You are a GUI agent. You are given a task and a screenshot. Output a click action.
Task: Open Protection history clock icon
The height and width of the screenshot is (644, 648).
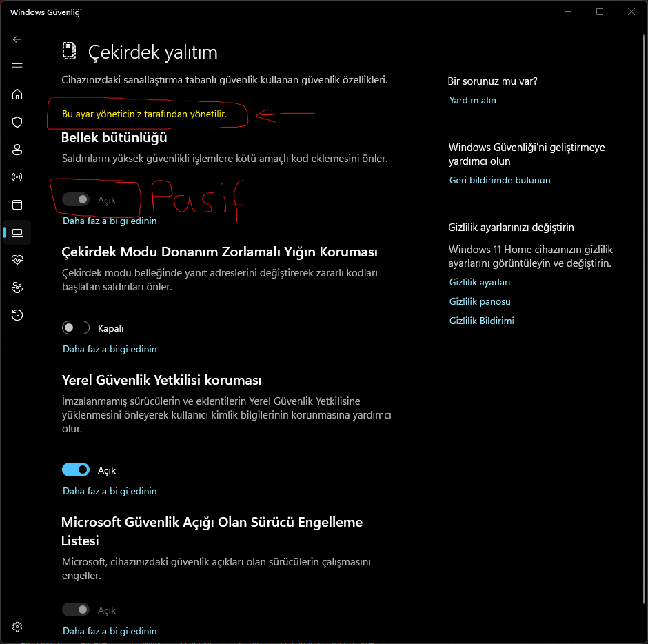(x=17, y=315)
